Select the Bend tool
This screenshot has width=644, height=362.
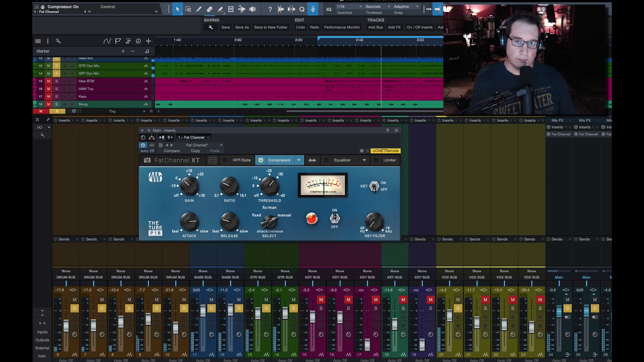click(242, 9)
